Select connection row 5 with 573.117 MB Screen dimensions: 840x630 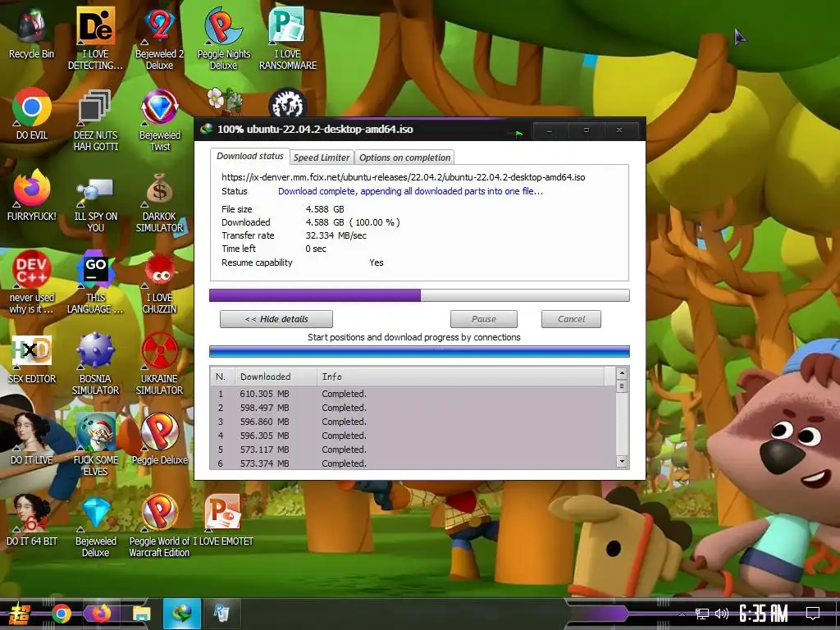point(413,450)
